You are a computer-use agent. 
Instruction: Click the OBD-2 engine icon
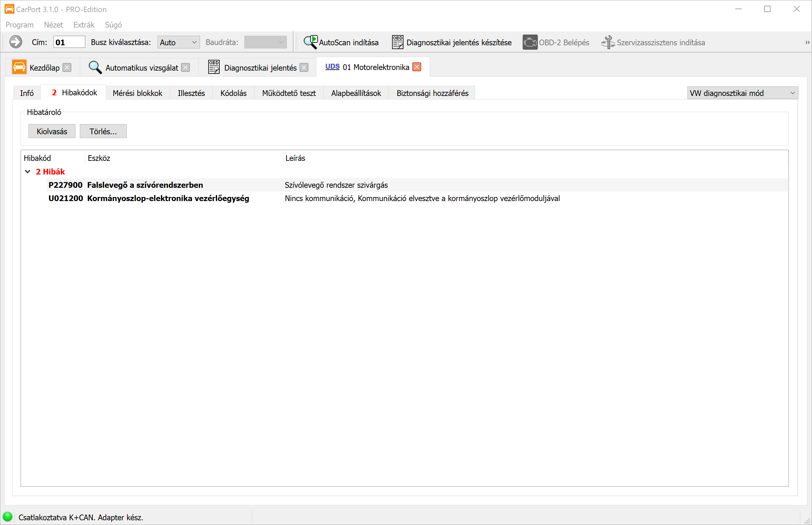click(x=530, y=42)
